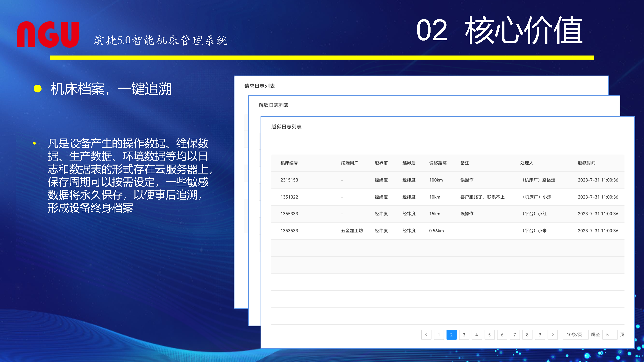Click the 100km offset distance cell
The image size is (644, 362).
click(436, 180)
